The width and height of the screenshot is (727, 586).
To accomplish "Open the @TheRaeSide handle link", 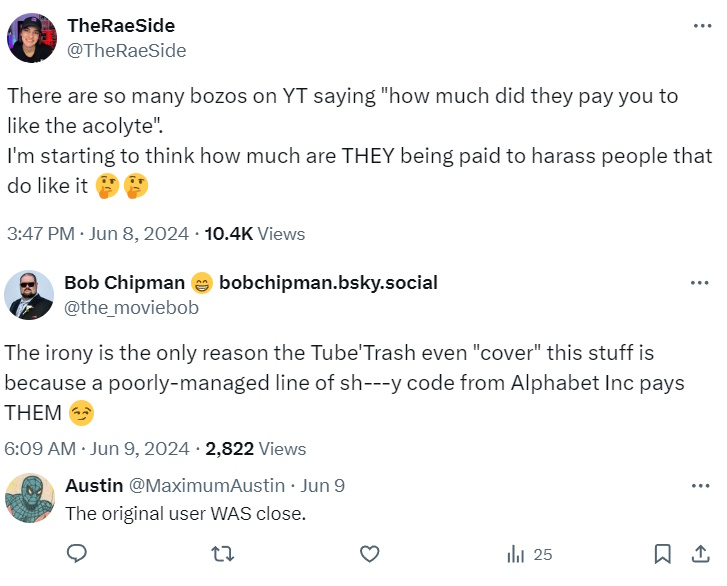I will coord(126,50).
